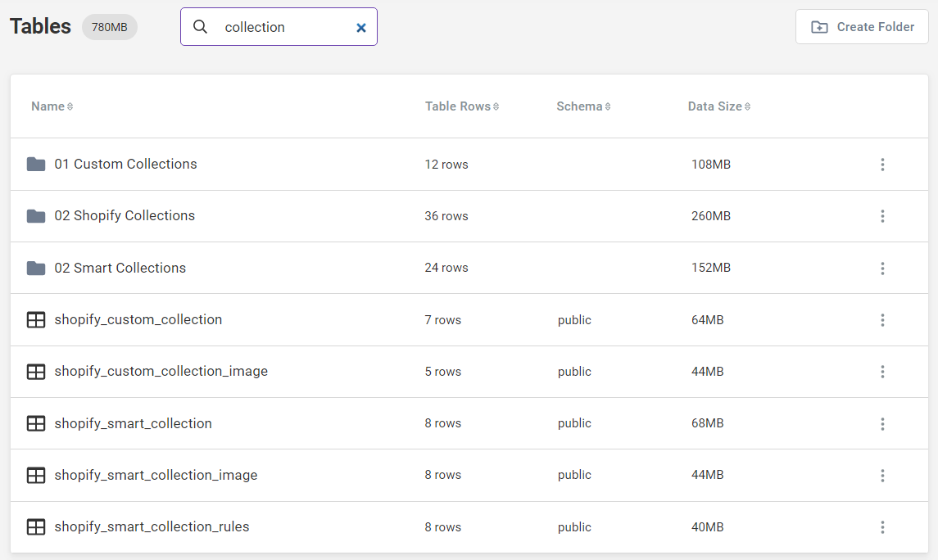Open three-dot menu for shopify_custom_collection
This screenshot has width=938, height=560.
(x=882, y=320)
